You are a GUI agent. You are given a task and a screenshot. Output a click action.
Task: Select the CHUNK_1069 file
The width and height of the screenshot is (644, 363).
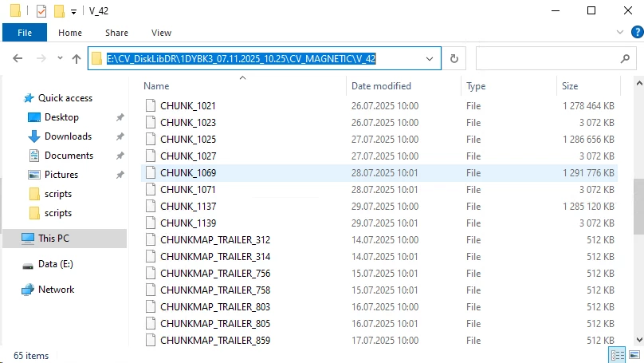coord(379,173)
